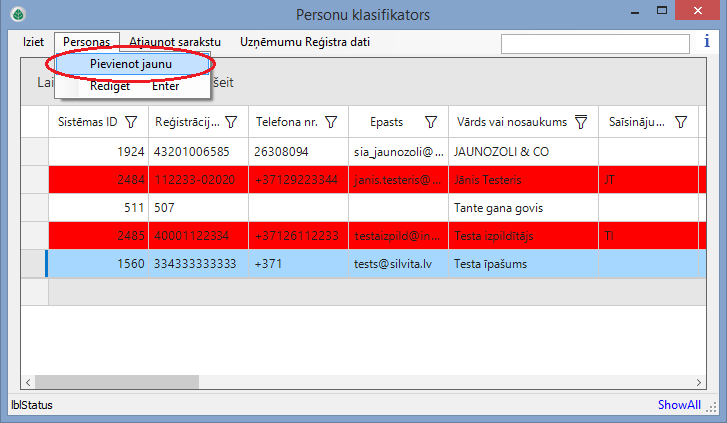Select Jānis Testeris name cell
727x423 pixels.
pos(523,180)
